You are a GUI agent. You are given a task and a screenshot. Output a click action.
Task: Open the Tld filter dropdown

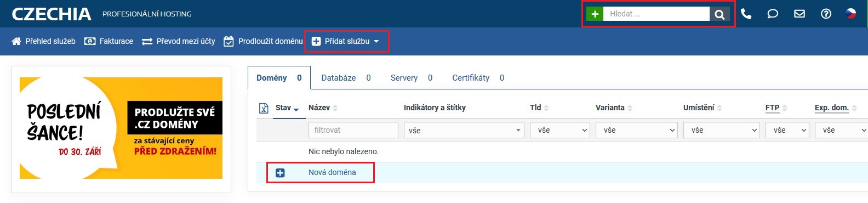560,130
